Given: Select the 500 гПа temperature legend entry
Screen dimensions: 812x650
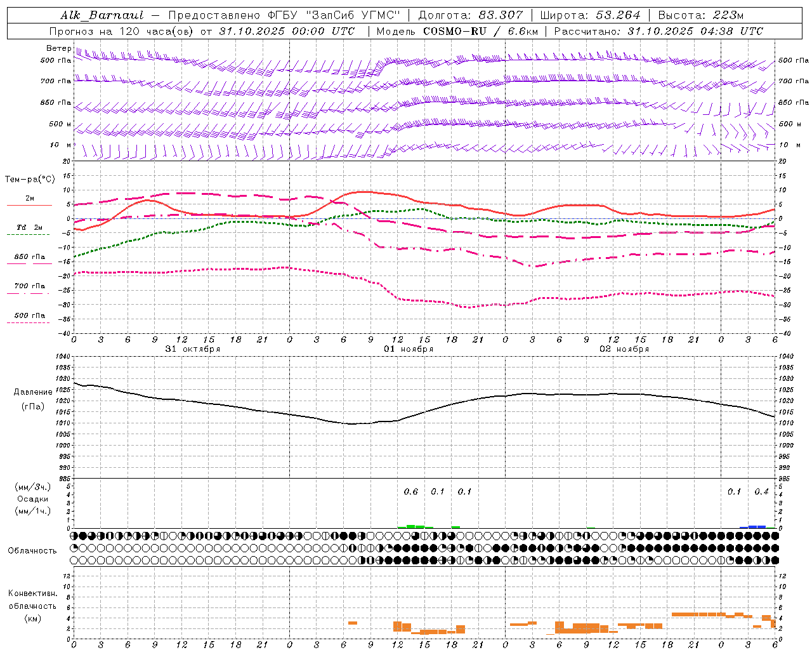Looking at the screenshot, I should [x=29, y=317].
